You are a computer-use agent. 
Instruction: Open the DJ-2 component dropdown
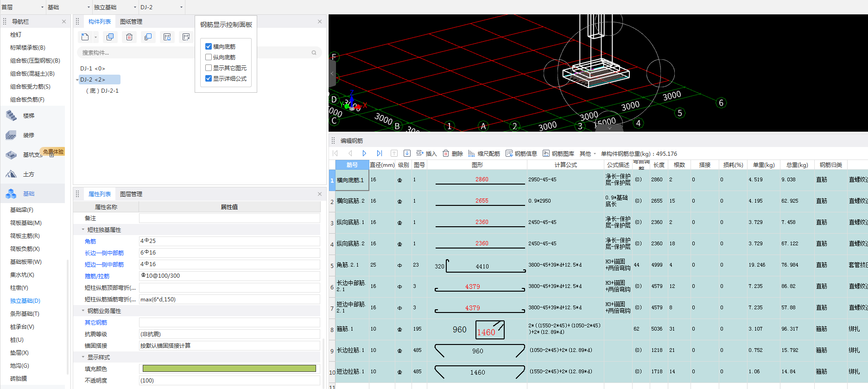pos(162,7)
